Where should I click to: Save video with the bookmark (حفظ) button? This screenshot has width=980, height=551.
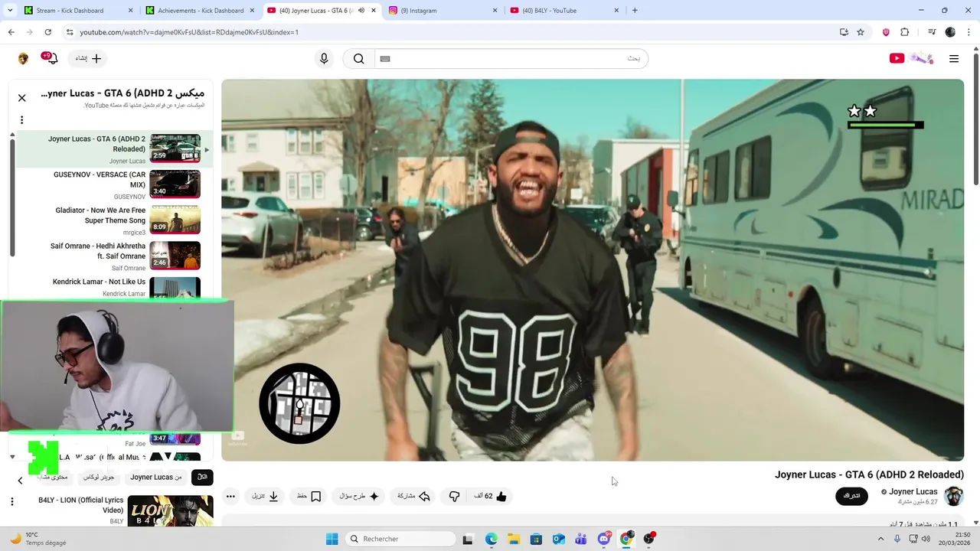click(309, 496)
